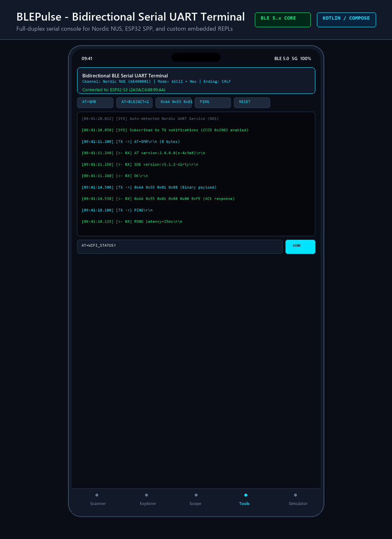This screenshot has height=539, width=392.
Task: Tap the RESET quick command button
Action: click(252, 103)
